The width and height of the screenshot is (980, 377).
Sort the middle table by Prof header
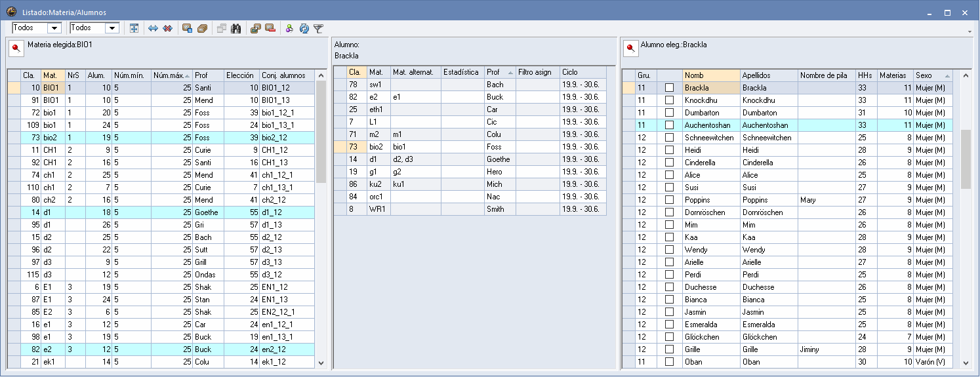500,72
